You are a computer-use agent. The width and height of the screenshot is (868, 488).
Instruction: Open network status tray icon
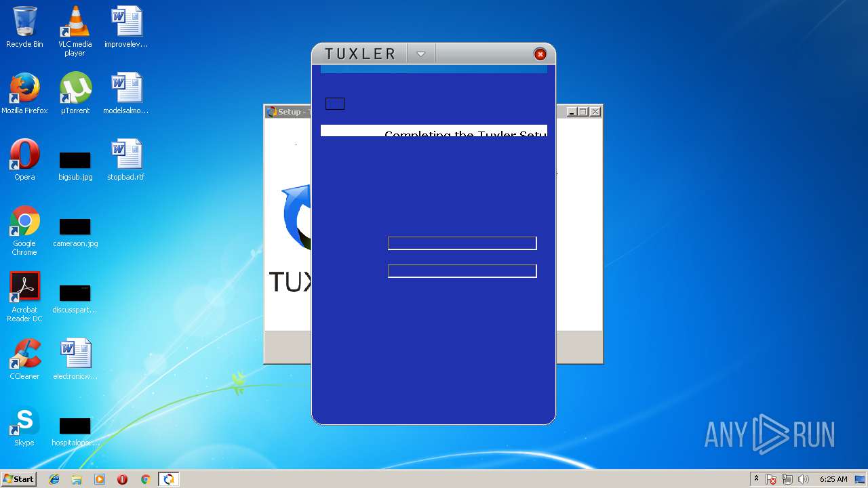(x=787, y=479)
